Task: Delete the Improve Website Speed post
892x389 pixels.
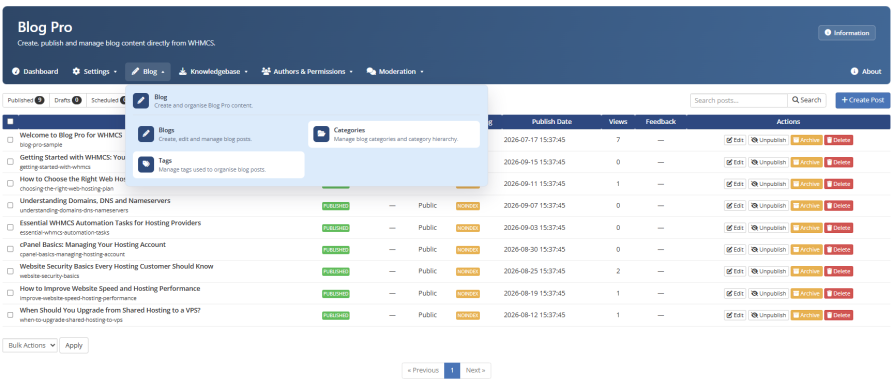Action: tap(839, 293)
